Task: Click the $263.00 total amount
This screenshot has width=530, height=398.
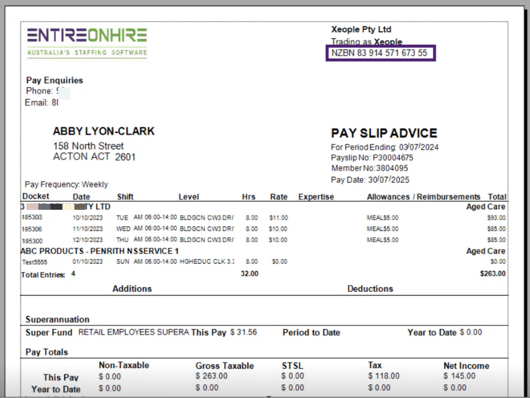Action: 493,274
